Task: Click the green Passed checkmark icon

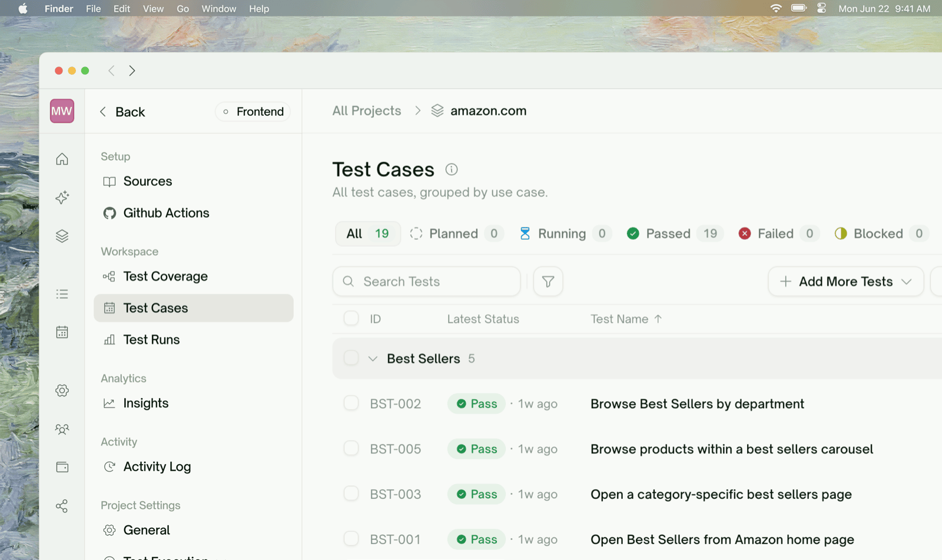Action: tap(633, 234)
